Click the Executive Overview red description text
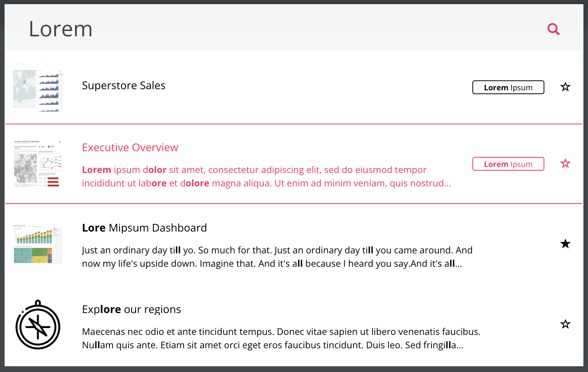This screenshot has width=588, height=372. pyautogui.click(x=266, y=176)
